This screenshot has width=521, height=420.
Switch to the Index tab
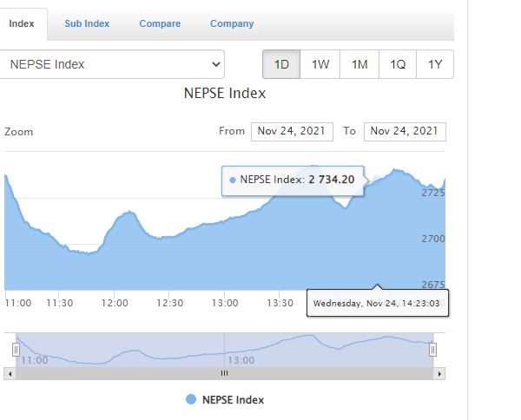(x=22, y=24)
